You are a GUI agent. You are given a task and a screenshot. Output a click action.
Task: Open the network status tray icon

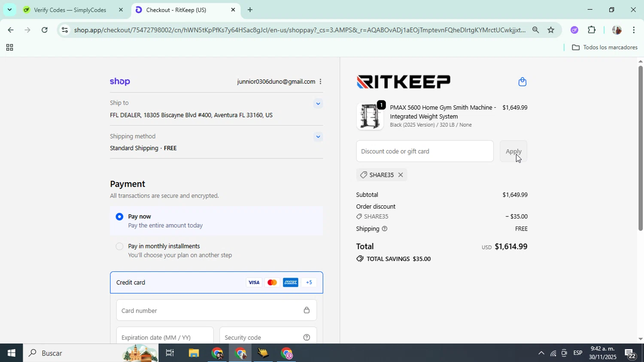coord(553,353)
